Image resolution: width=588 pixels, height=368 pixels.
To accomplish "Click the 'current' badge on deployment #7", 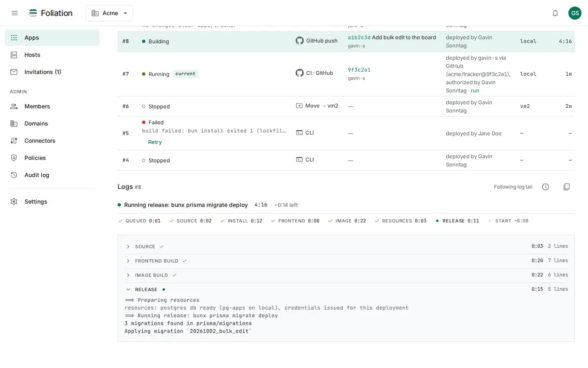I will [x=185, y=74].
